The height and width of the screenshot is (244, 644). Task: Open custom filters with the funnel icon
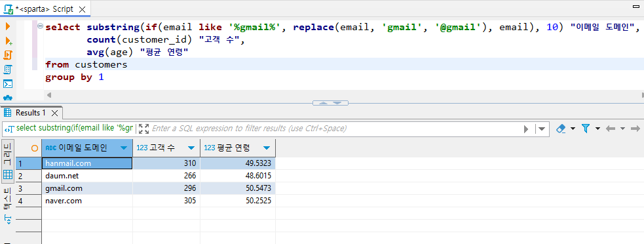click(x=586, y=129)
